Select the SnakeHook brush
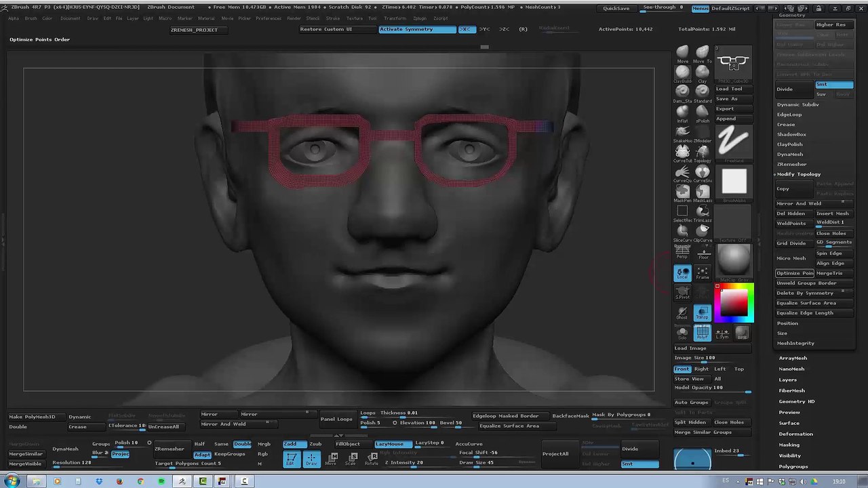The height and width of the screenshot is (488, 868). 682,134
